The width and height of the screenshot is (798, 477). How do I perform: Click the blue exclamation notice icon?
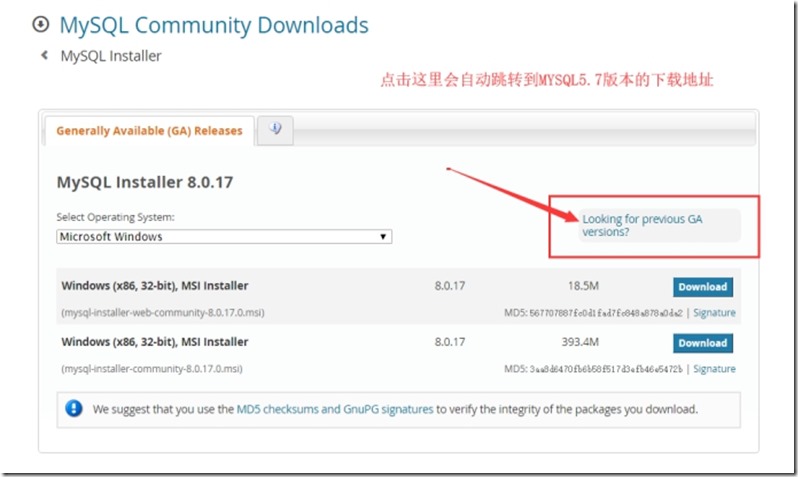point(74,408)
